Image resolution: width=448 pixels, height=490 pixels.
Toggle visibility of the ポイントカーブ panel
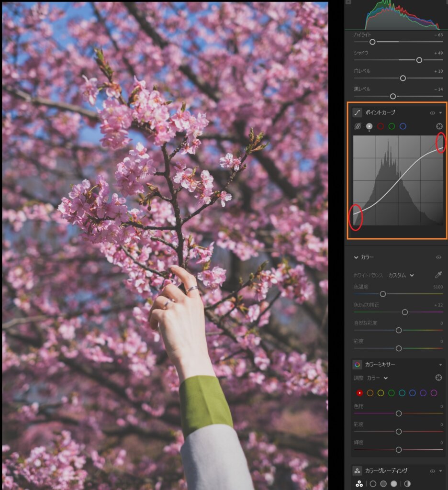pyautogui.click(x=432, y=113)
